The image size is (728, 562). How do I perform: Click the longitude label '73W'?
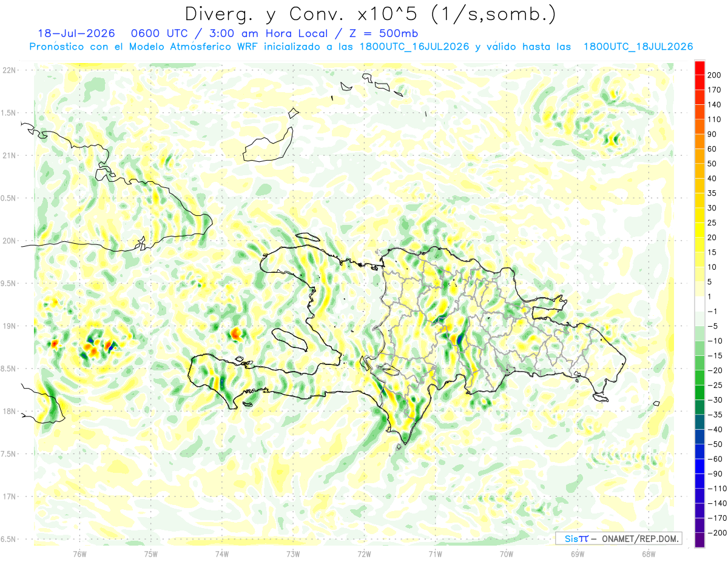293,554
